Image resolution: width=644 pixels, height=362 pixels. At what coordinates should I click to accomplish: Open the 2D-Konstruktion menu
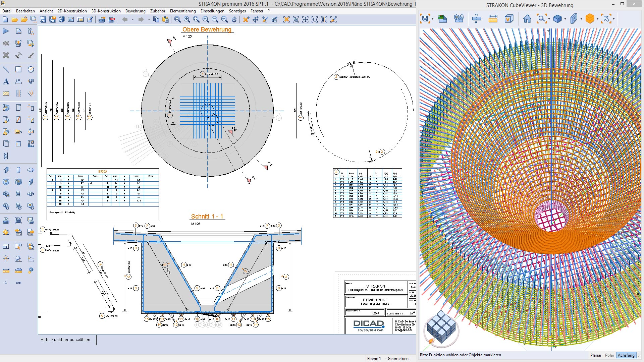point(72,11)
